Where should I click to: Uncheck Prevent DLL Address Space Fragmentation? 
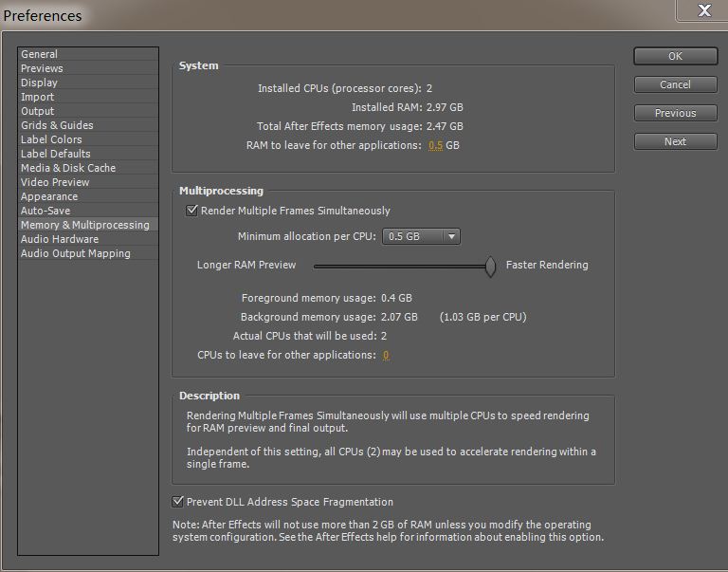pos(177,502)
